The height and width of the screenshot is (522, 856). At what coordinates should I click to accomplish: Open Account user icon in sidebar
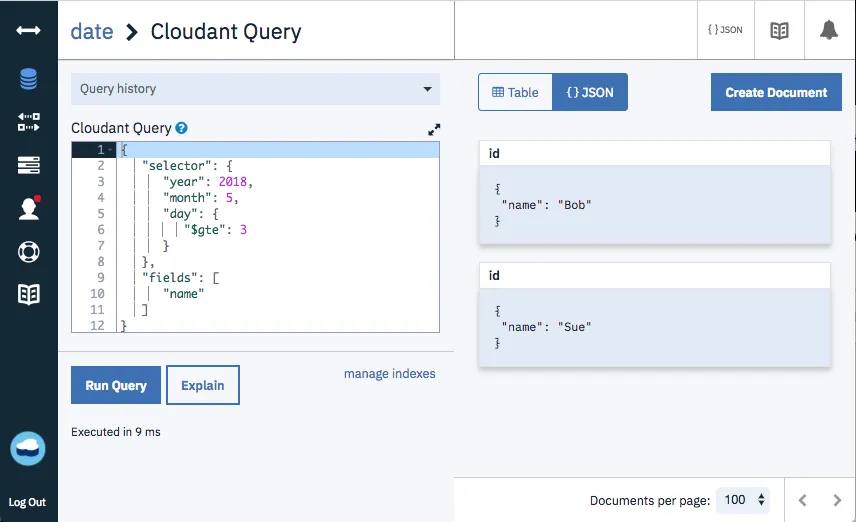pyautogui.click(x=29, y=207)
